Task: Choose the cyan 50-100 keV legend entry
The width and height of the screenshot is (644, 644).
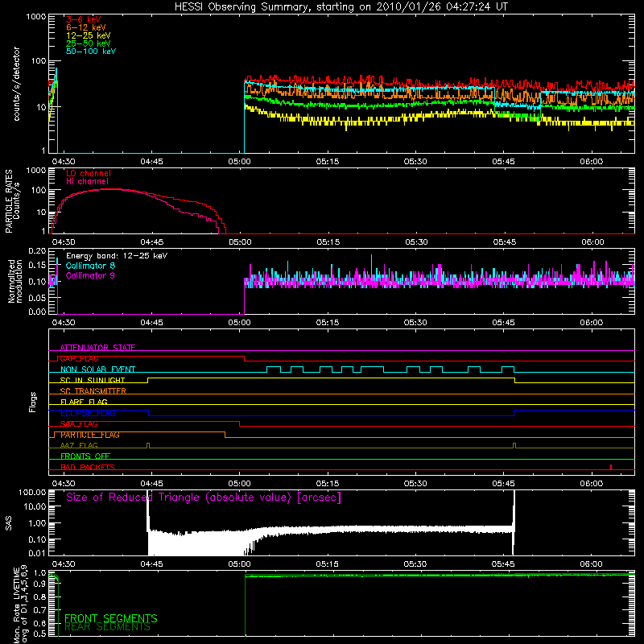Action: pyautogui.click(x=91, y=52)
